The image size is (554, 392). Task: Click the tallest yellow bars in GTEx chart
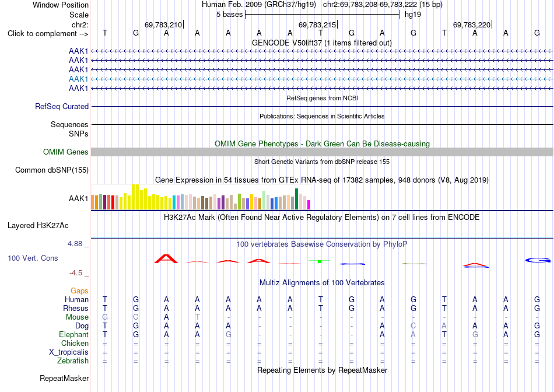click(135, 197)
